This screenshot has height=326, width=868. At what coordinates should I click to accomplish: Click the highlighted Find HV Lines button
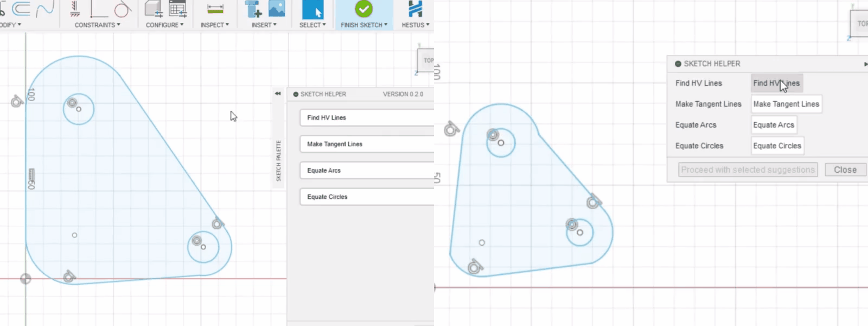pyautogui.click(x=777, y=83)
